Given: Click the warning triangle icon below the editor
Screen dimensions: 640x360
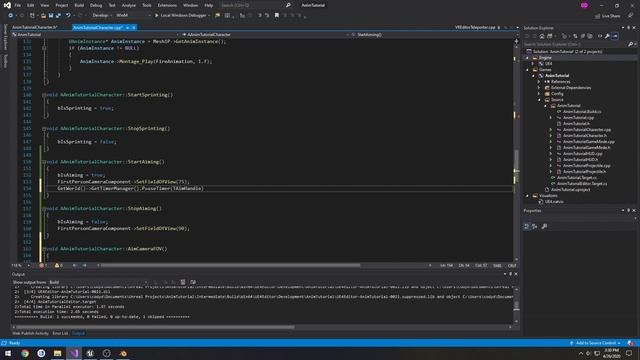Looking at the screenshot, I should [57, 265].
